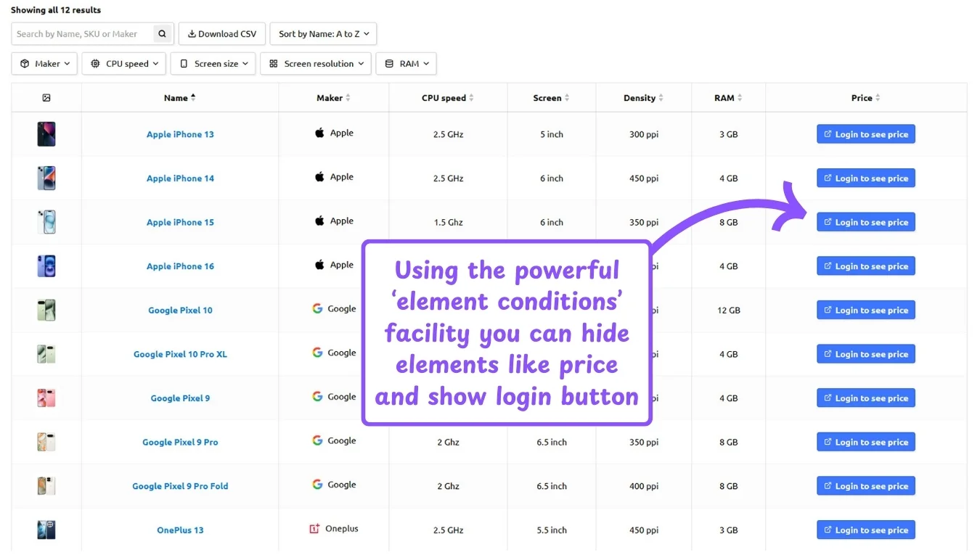Click Login to see price for iPhone 15
This screenshot has width=980, height=555.
click(x=865, y=222)
